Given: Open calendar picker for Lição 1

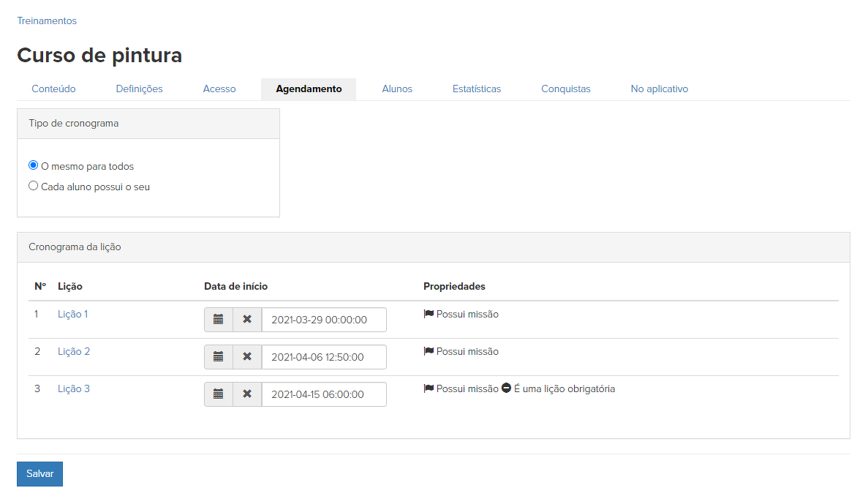Looking at the screenshot, I should point(218,320).
